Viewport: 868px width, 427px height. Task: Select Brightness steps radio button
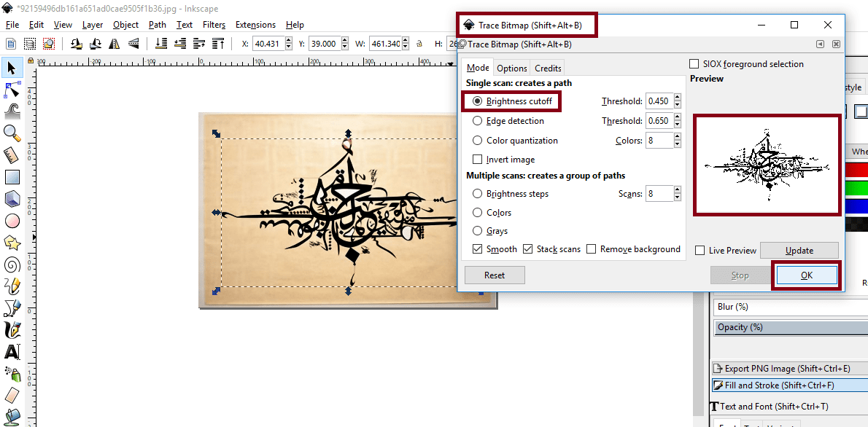[477, 194]
